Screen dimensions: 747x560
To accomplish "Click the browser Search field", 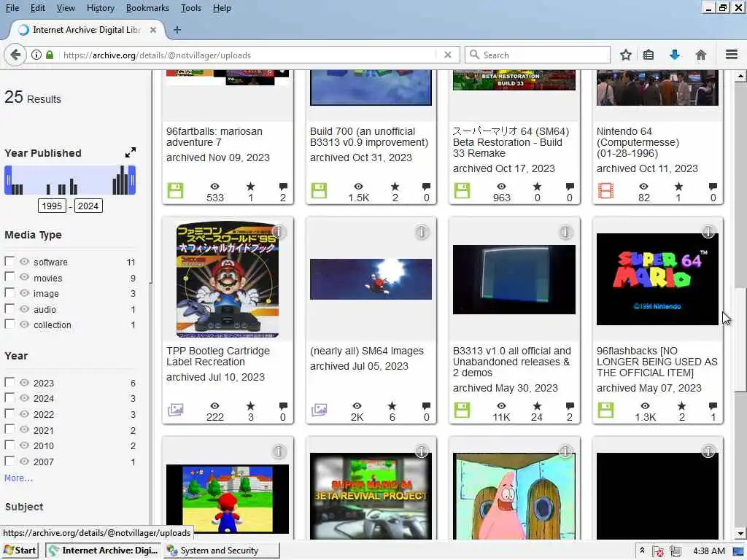I will pyautogui.click(x=538, y=55).
